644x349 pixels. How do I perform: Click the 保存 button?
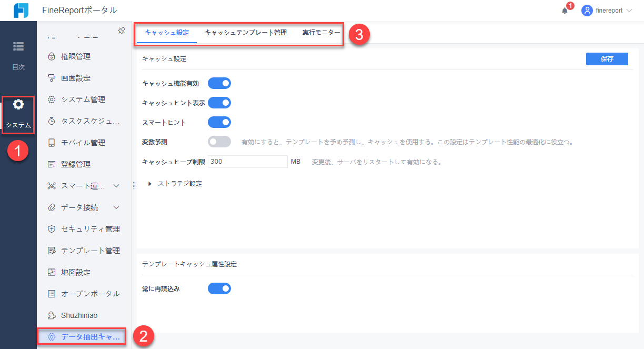pos(607,59)
